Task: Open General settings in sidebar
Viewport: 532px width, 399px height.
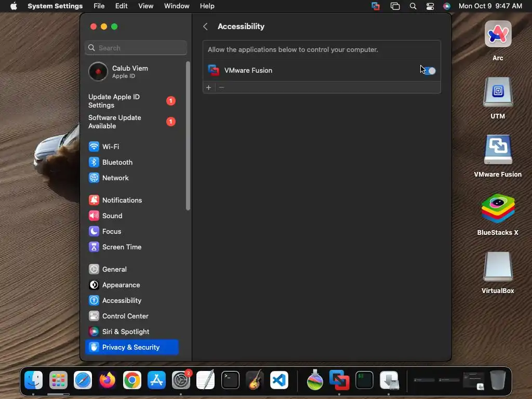Action: [132, 270]
